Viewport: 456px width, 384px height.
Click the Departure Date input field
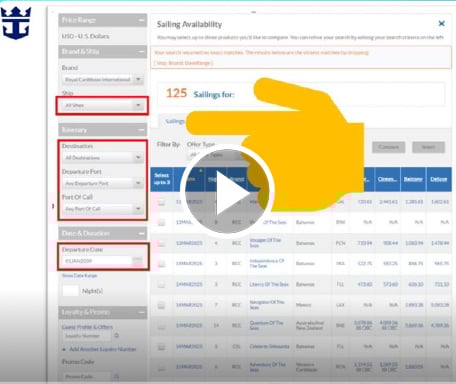click(97, 261)
